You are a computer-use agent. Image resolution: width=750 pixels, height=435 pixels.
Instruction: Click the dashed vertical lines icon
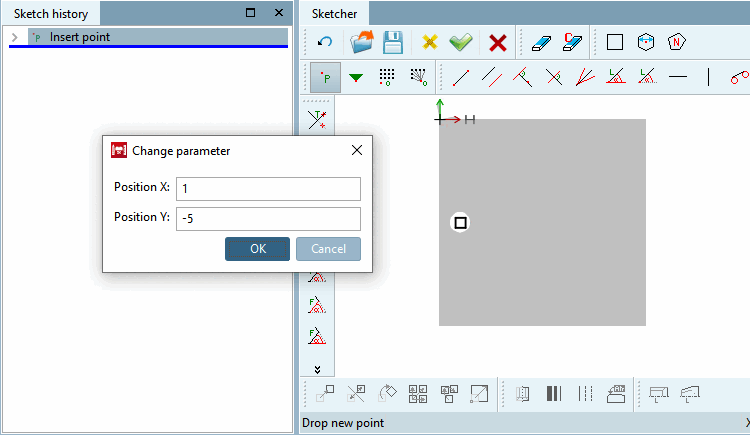click(x=585, y=394)
